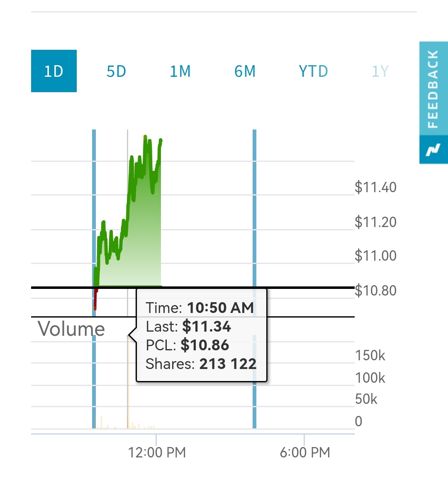448x479 pixels.
Task: Click the 150k volume axis label
Action: 370,355
